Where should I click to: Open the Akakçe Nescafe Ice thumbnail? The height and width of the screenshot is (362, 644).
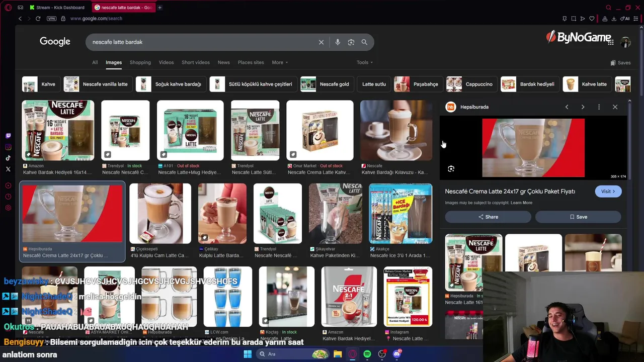pos(400,213)
